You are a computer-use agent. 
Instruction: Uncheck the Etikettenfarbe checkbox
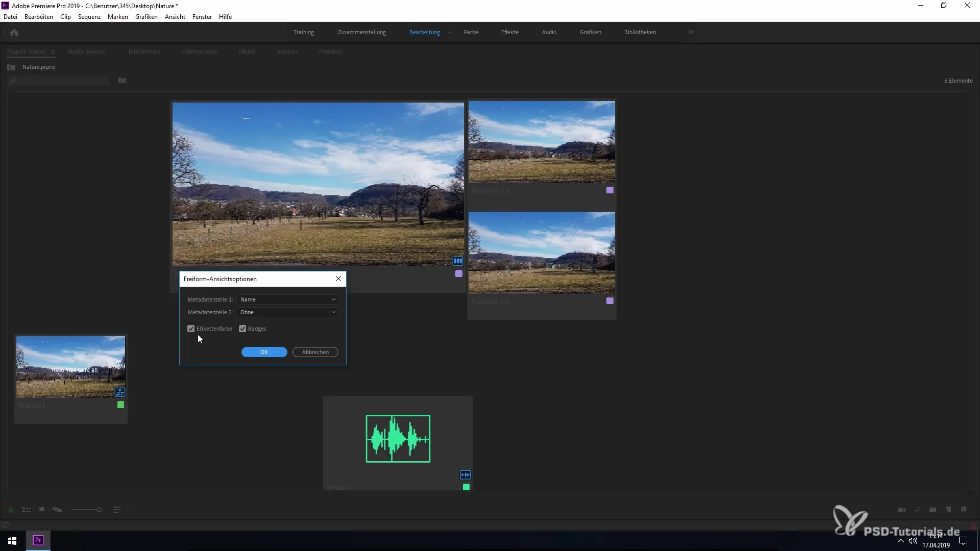(x=191, y=329)
